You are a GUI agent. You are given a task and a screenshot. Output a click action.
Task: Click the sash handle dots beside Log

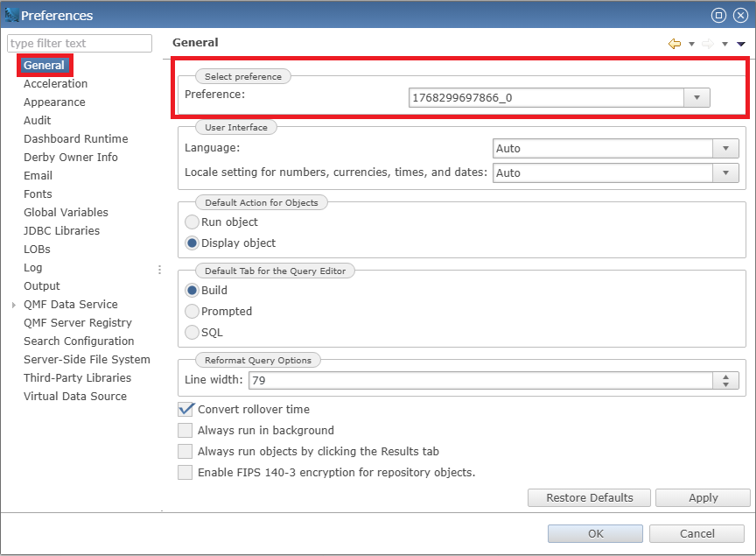click(159, 270)
